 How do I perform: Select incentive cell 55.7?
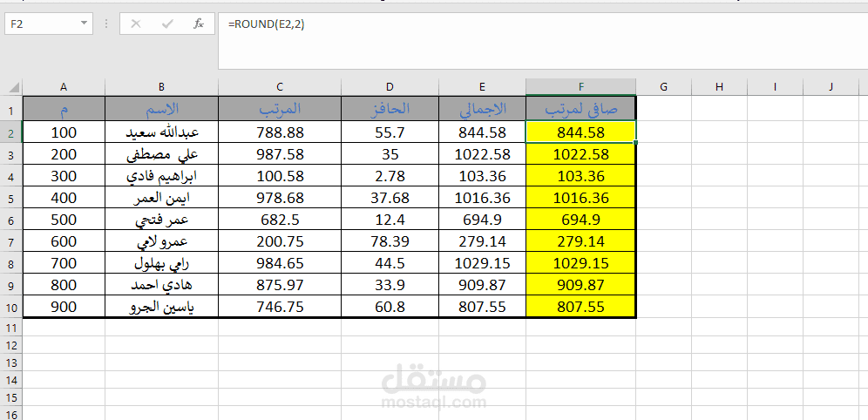point(390,132)
